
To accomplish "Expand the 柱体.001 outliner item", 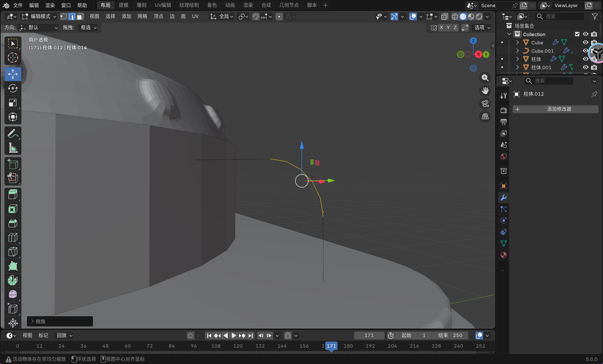I will [517, 67].
